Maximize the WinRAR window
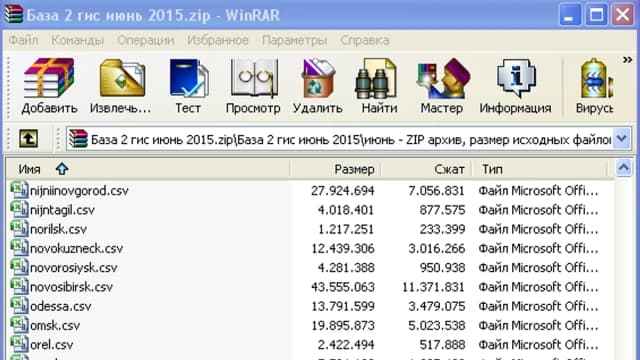This screenshot has width=640, height=360. pyautogui.click(x=596, y=15)
